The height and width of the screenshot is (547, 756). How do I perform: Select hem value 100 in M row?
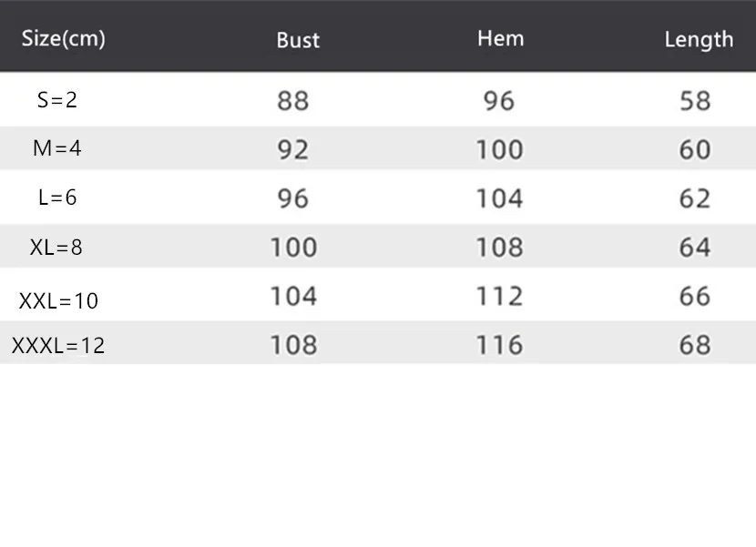coord(500,149)
